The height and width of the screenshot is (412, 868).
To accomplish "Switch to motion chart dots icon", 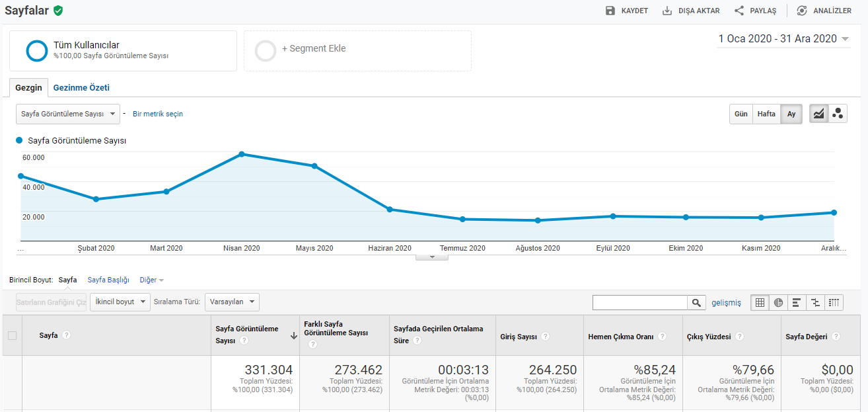I will tap(838, 114).
